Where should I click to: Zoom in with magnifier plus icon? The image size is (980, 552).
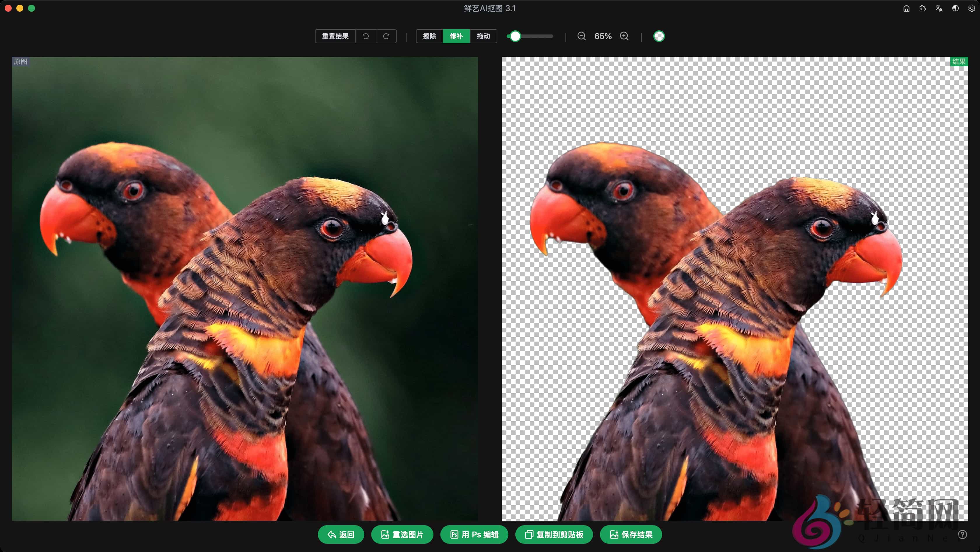tap(624, 36)
